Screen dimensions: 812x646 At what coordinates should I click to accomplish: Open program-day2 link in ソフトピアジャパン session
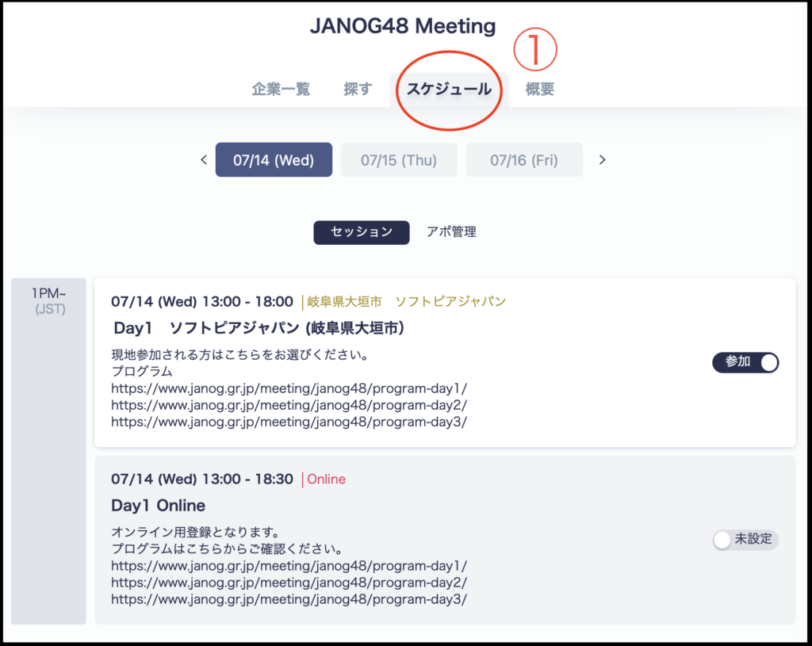point(289,405)
